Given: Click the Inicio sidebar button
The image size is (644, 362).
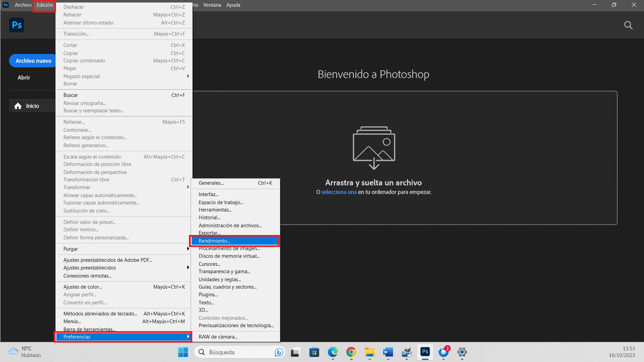Looking at the screenshot, I should 32,106.
